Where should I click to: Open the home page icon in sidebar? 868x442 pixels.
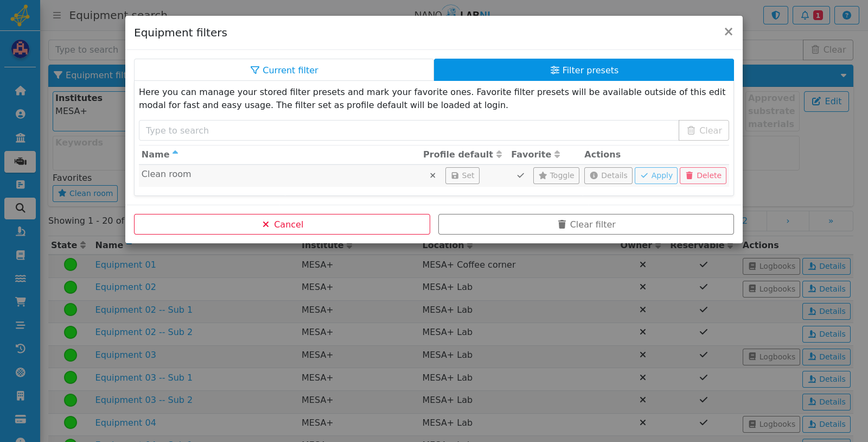[20, 91]
